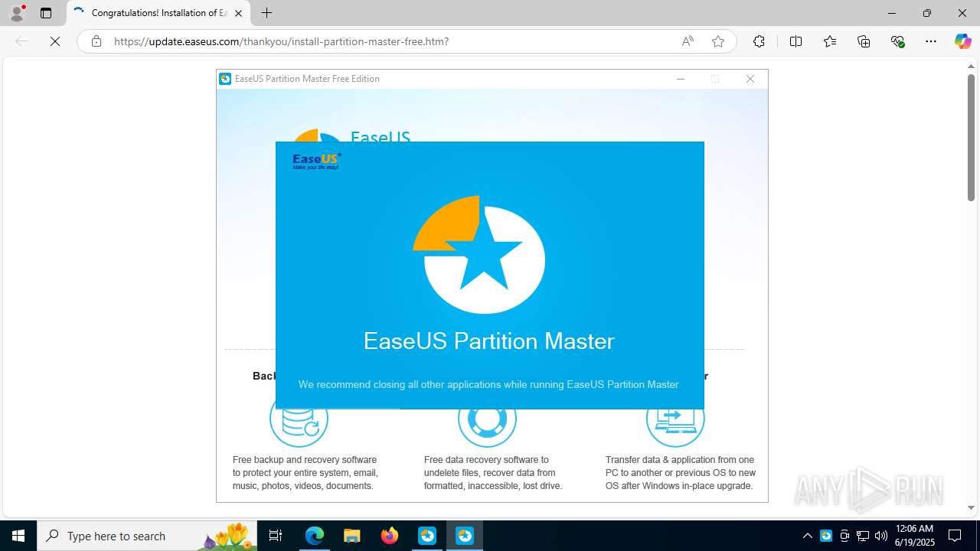This screenshot has width=980, height=551.
Task: Click the first EaseUS taskbar icon
Action: (427, 536)
